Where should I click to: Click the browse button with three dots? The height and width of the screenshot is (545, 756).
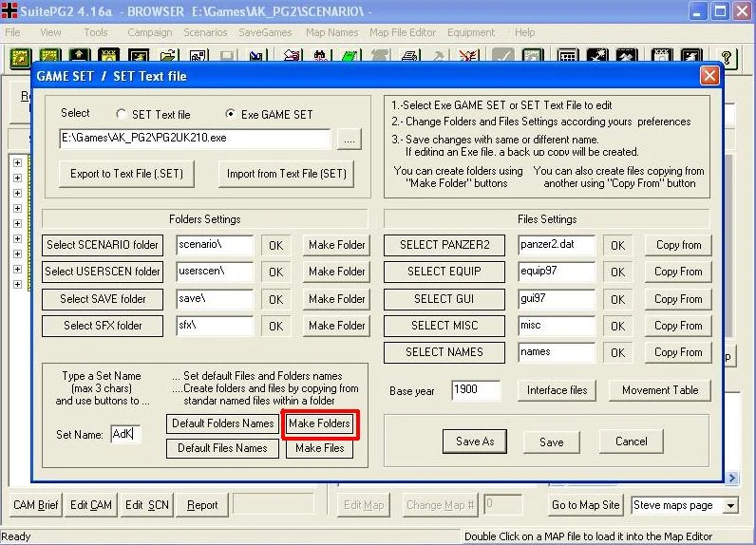coord(350,140)
